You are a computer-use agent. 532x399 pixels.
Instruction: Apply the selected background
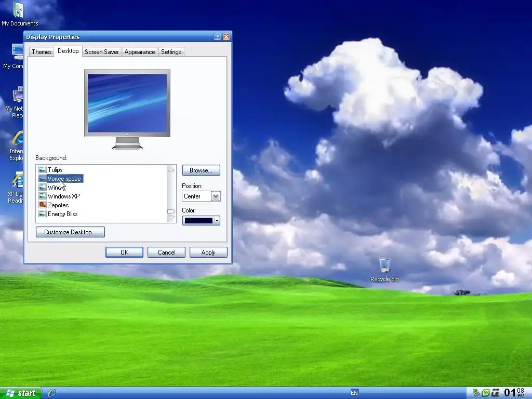point(208,252)
